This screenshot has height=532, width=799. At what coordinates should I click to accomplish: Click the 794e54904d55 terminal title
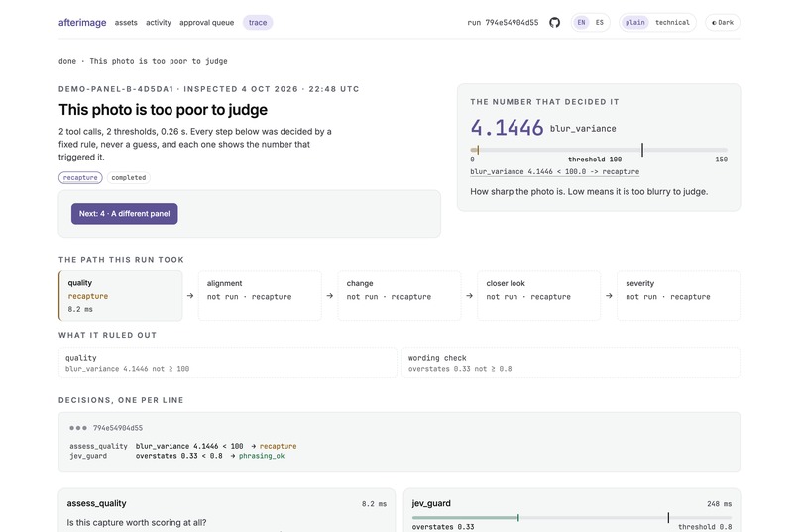tap(118, 428)
